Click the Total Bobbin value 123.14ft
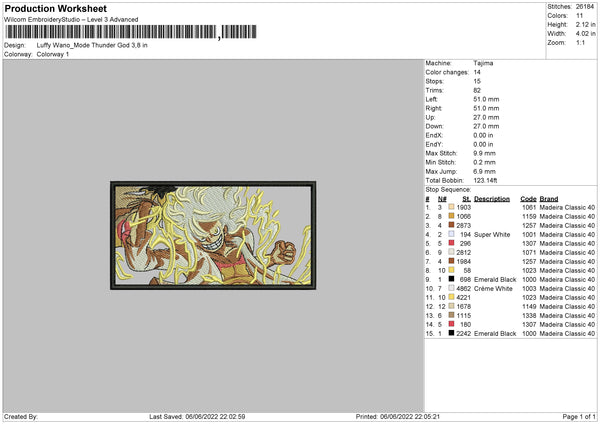This screenshot has height=424, width=600. pyautogui.click(x=485, y=180)
